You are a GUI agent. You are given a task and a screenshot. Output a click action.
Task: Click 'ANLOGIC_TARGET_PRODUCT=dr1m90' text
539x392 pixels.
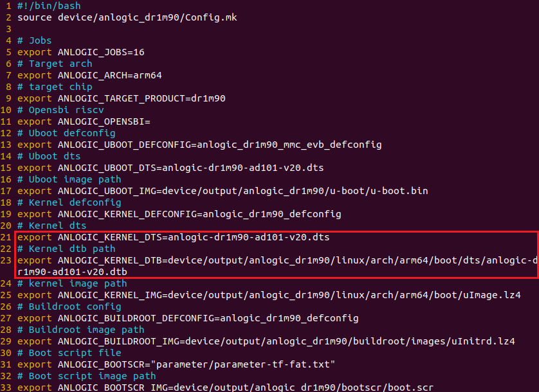[x=142, y=98]
